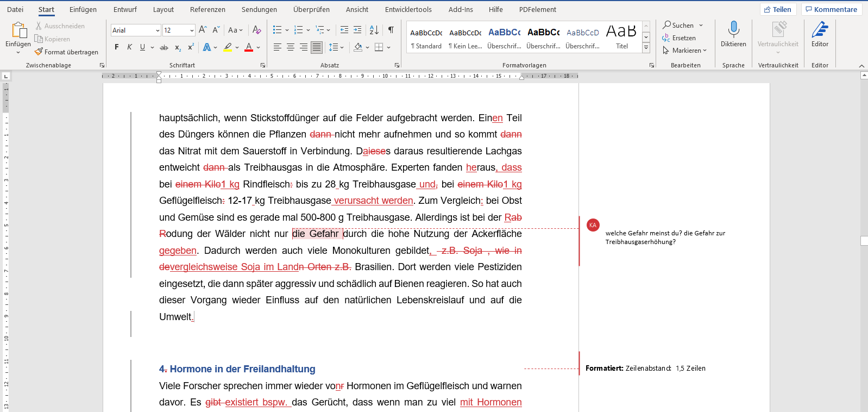Center-align the paragraph text
Image resolution: width=868 pixels, height=412 pixels.
click(x=291, y=47)
